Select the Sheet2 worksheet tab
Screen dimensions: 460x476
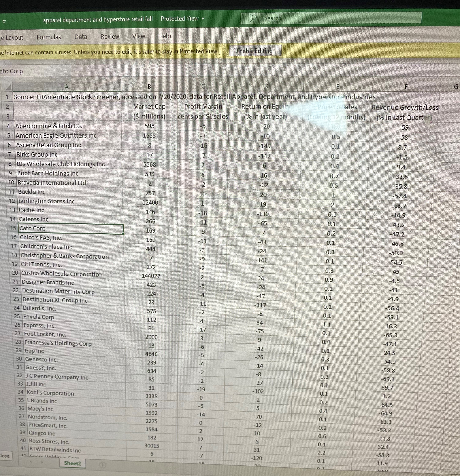point(72,463)
